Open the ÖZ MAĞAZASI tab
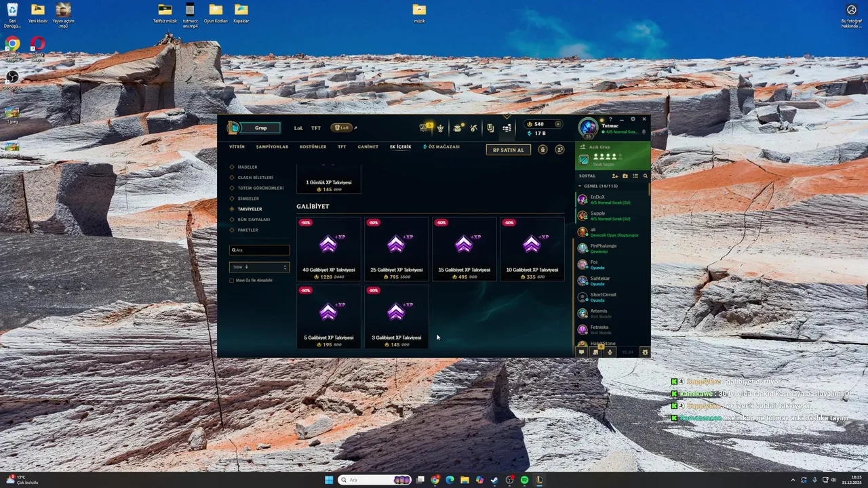The height and width of the screenshot is (488, 868). (441, 147)
